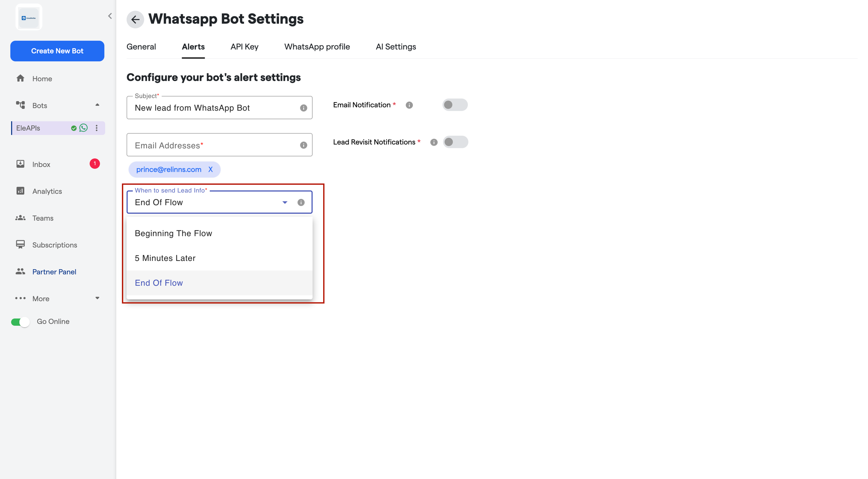The width and height of the screenshot is (868, 479).
Task: Switch to the API Key tab
Action: 245,47
